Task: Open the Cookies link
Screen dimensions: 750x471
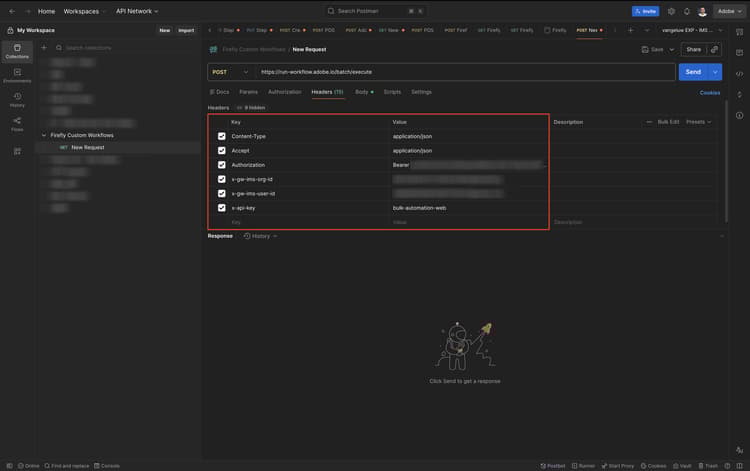Action: tap(710, 93)
